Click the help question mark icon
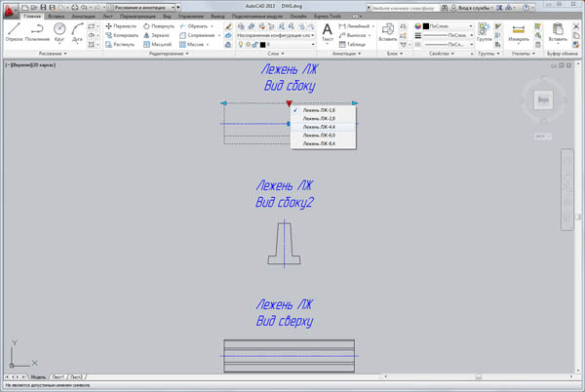This screenshot has width=585, height=392. pyautogui.click(x=526, y=7)
